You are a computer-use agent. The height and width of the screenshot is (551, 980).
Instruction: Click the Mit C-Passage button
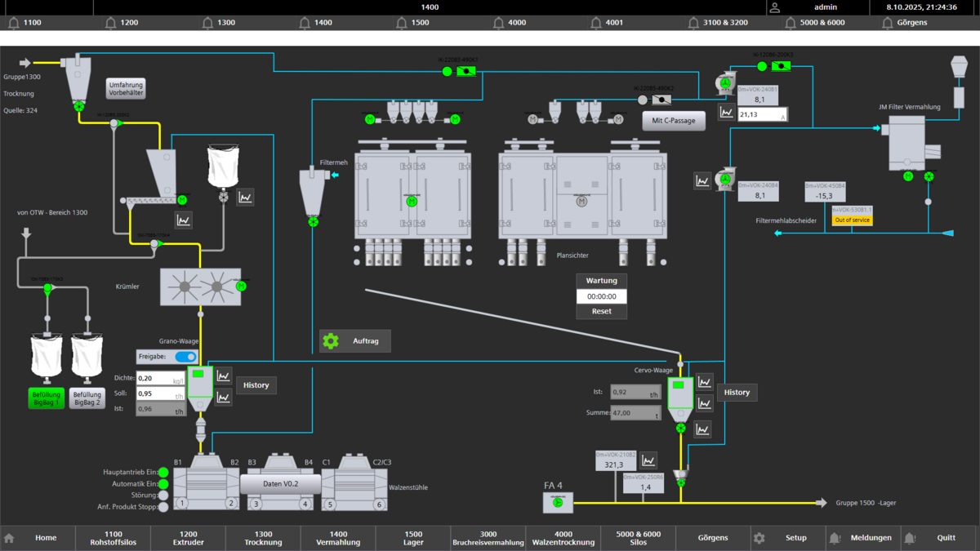pyautogui.click(x=674, y=121)
